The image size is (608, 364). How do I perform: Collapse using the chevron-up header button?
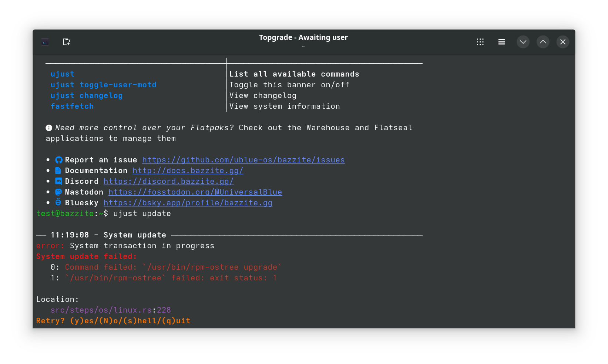[543, 42]
